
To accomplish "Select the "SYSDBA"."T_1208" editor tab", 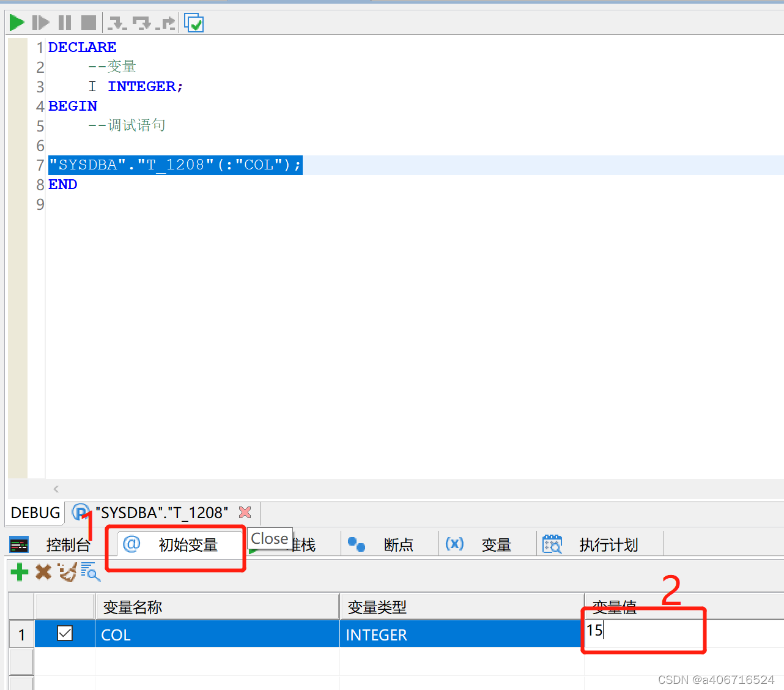I will 161,513.
